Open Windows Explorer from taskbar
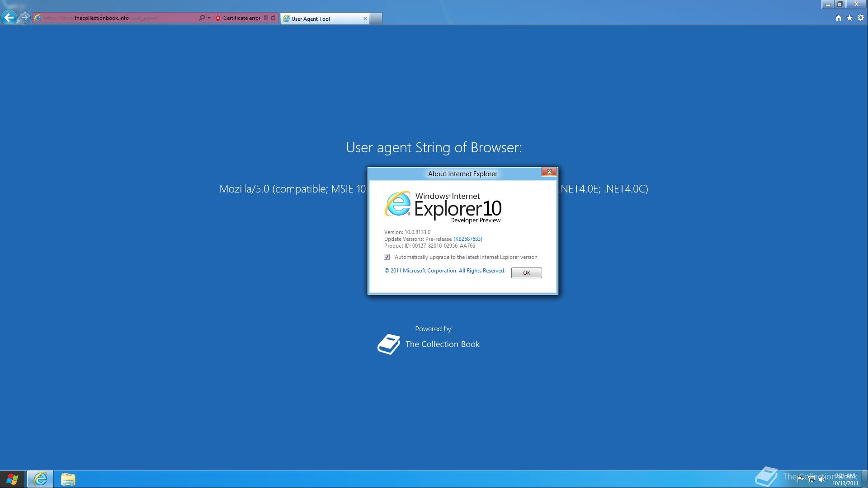Screen dimensions: 868x488 68,479
